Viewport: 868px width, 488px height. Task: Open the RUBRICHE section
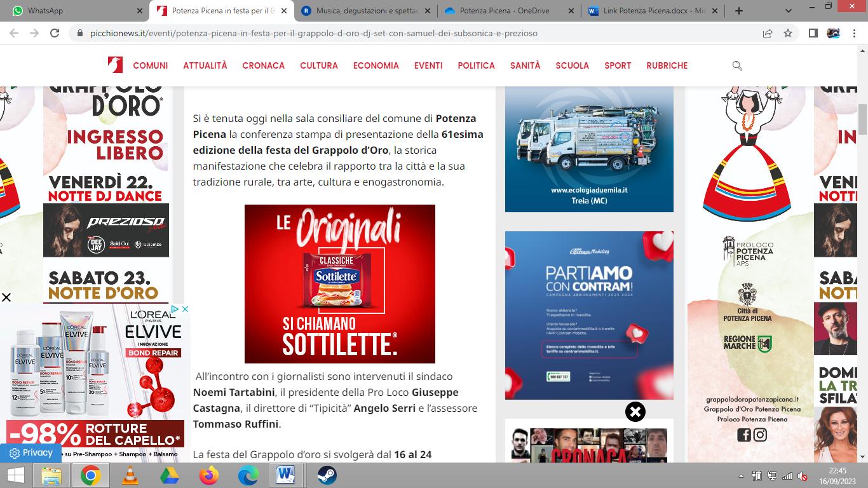tap(667, 65)
